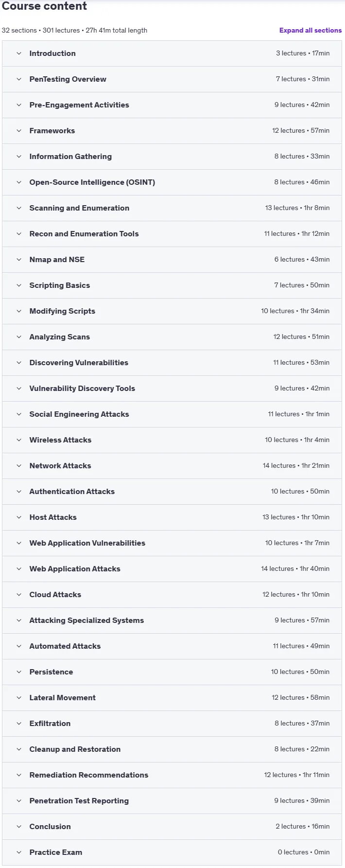Expand the Scanning and Enumeration section
This screenshot has width=345, height=868.
pyautogui.click(x=172, y=208)
